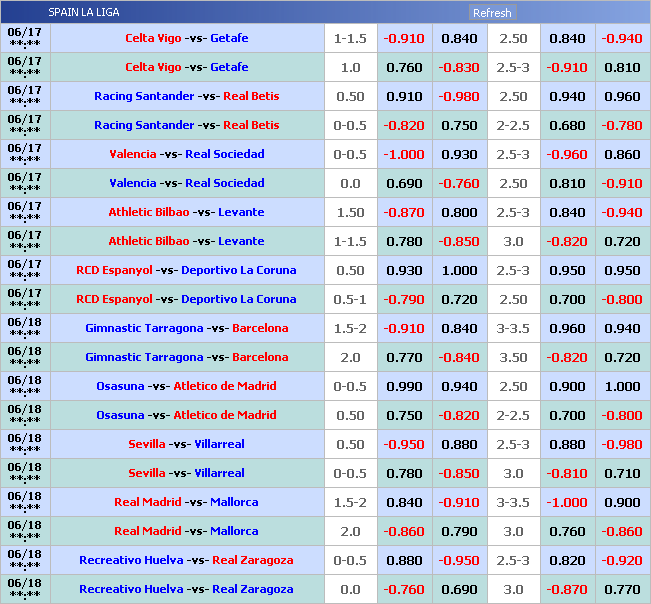Image resolution: width=651 pixels, height=604 pixels.
Task: Select Celta Vigo in the 1-1.5 handicap row
Action: tap(153, 38)
